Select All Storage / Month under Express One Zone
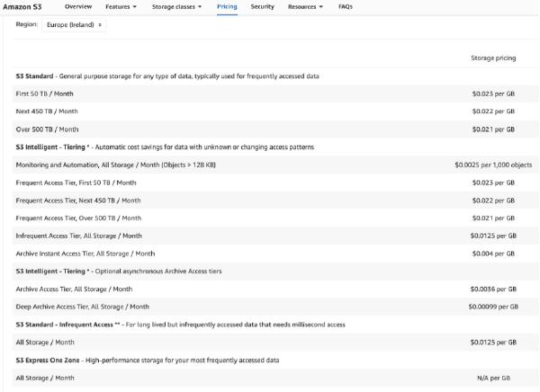 coord(45,378)
